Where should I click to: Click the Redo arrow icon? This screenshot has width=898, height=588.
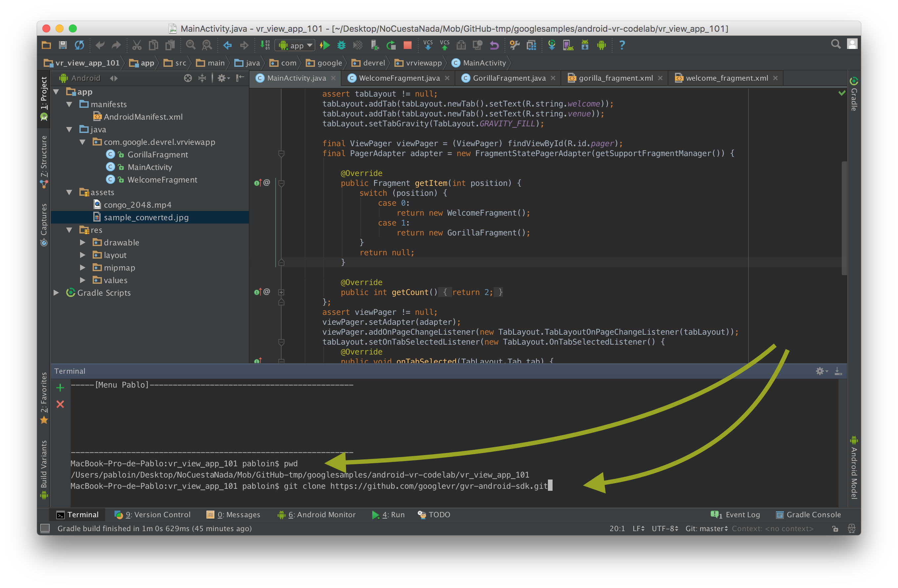click(x=116, y=45)
